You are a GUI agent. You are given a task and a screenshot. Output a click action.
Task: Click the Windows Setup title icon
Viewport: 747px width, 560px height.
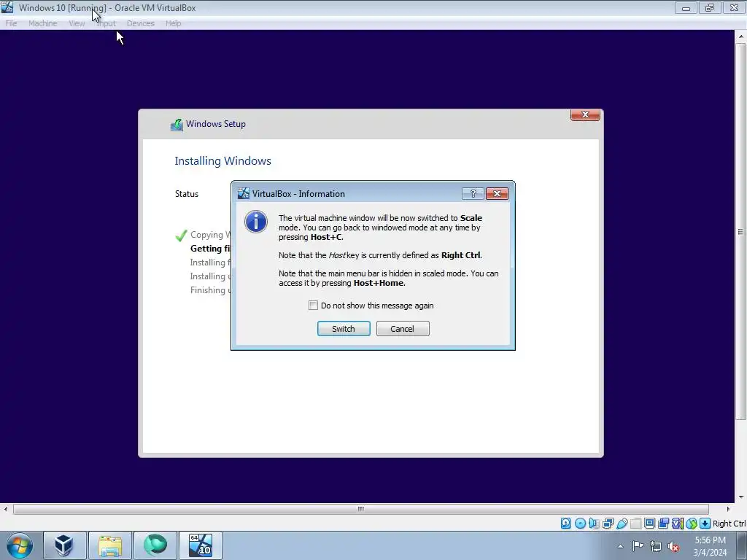click(177, 124)
